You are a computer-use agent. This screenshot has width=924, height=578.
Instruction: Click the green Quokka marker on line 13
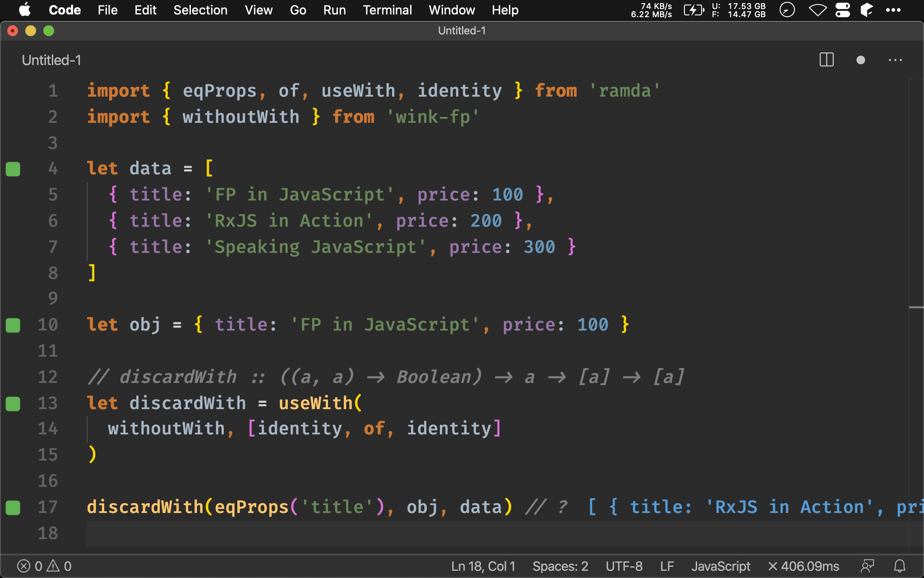[13, 404]
